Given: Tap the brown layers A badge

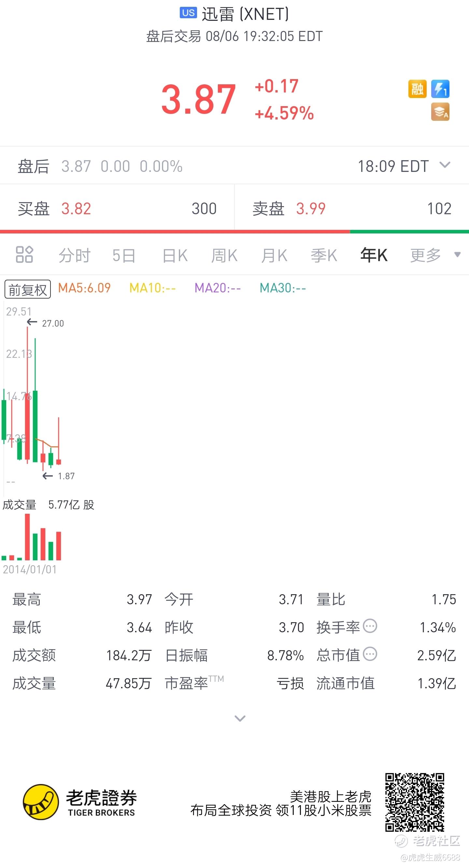Looking at the screenshot, I should point(440,112).
